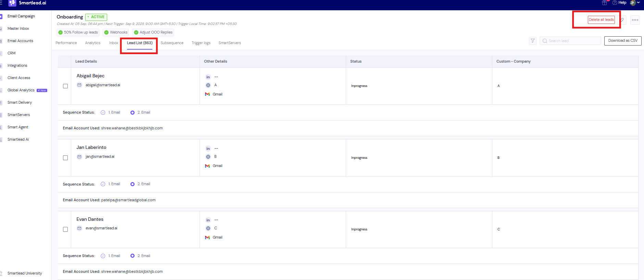Switch to the Analytics tab
Screen dimensions: 644x280
pyautogui.click(x=93, y=43)
